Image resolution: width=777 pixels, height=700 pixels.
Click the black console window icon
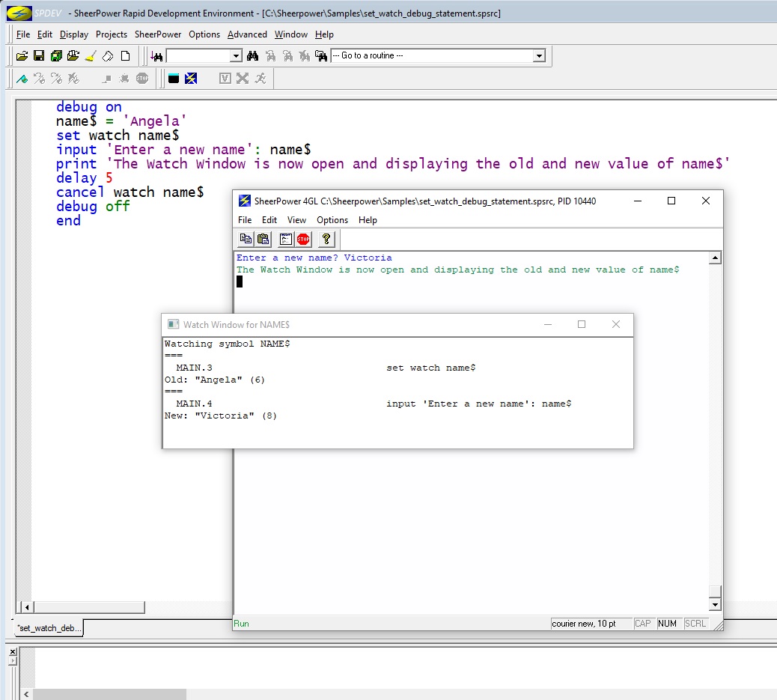pos(174,79)
